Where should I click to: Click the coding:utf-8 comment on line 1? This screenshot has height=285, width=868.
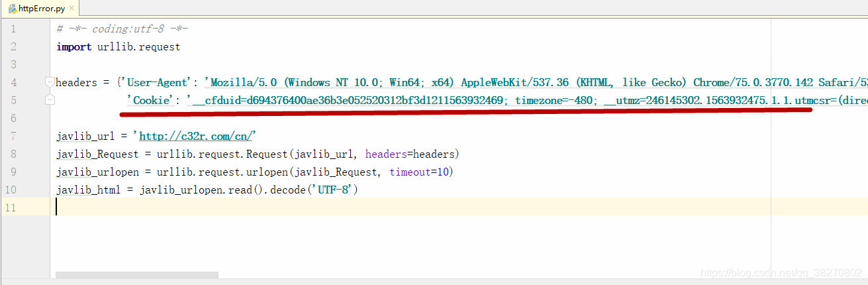[122, 28]
